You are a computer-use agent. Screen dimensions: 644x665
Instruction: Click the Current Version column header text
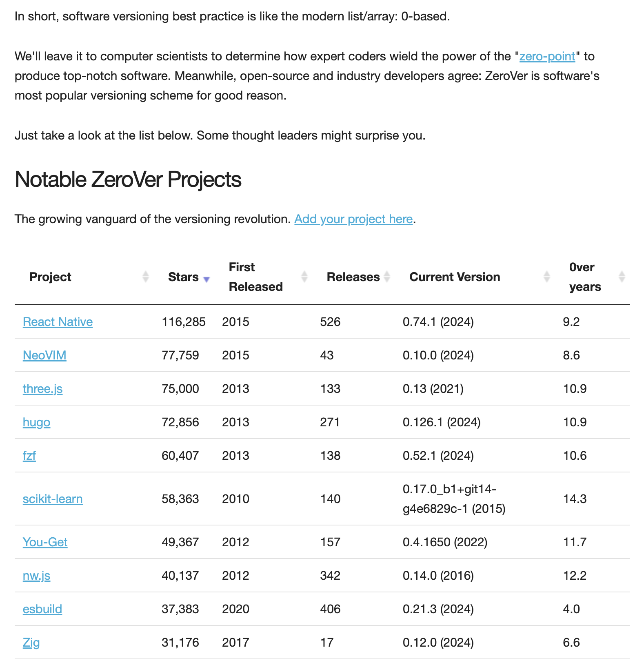[455, 277]
